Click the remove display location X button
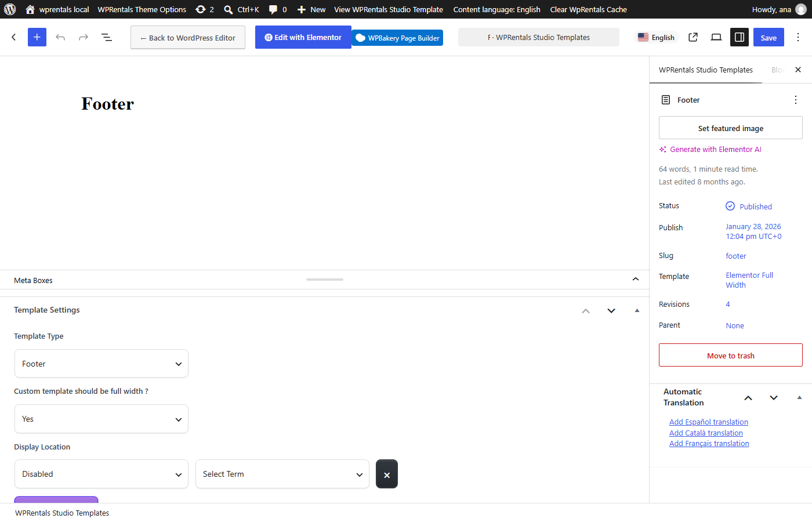 pos(387,474)
